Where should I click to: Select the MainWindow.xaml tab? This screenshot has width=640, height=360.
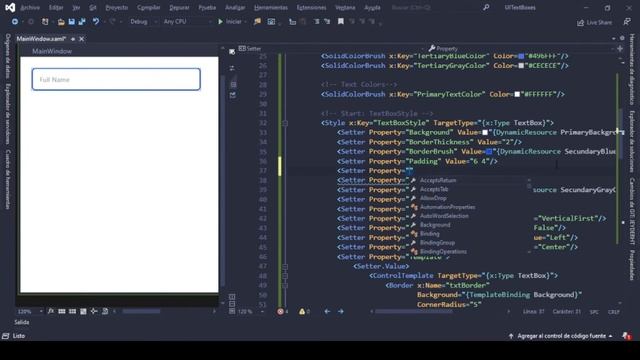click(42, 39)
